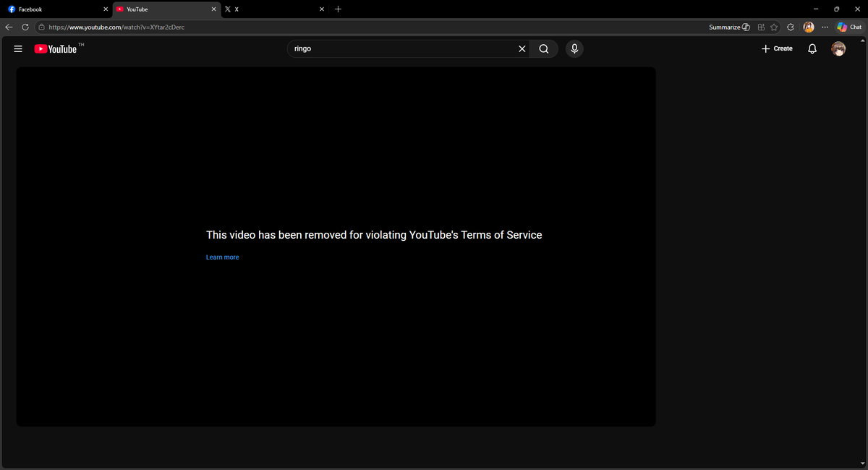Open browser settings and more menu
The width and height of the screenshot is (868, 470).
(825, 27)
